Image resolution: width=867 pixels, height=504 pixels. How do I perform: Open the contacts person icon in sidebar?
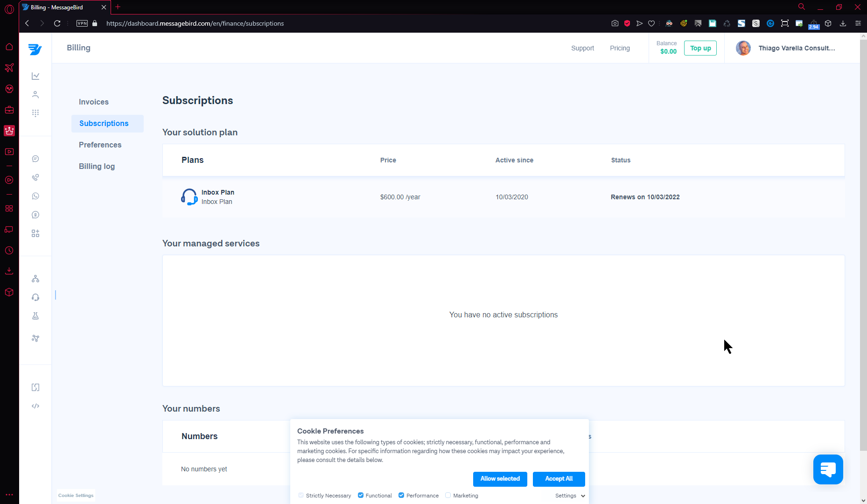35,95
